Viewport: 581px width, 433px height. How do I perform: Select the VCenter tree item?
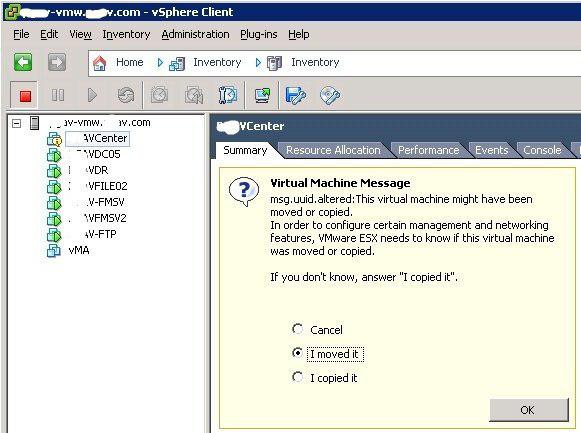pos(98,139)
